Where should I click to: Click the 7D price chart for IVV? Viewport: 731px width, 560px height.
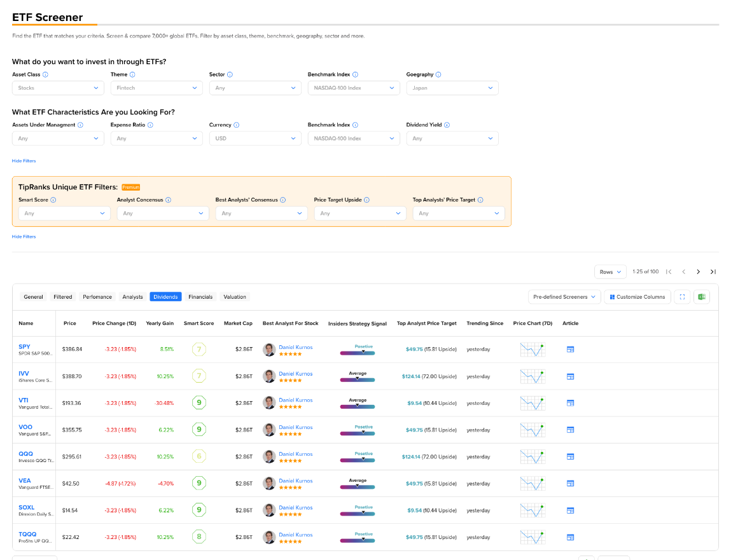tap(533, 376)
